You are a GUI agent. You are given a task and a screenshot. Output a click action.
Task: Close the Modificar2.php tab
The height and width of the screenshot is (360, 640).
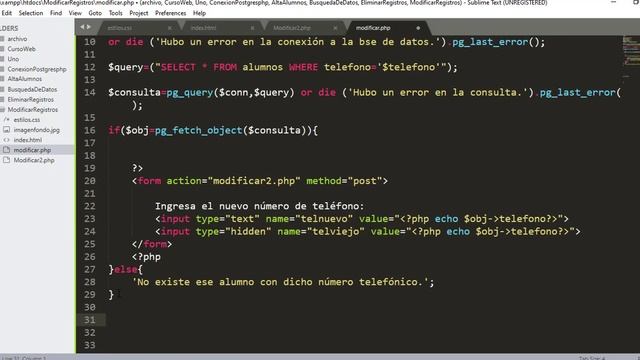click(335, 28)
